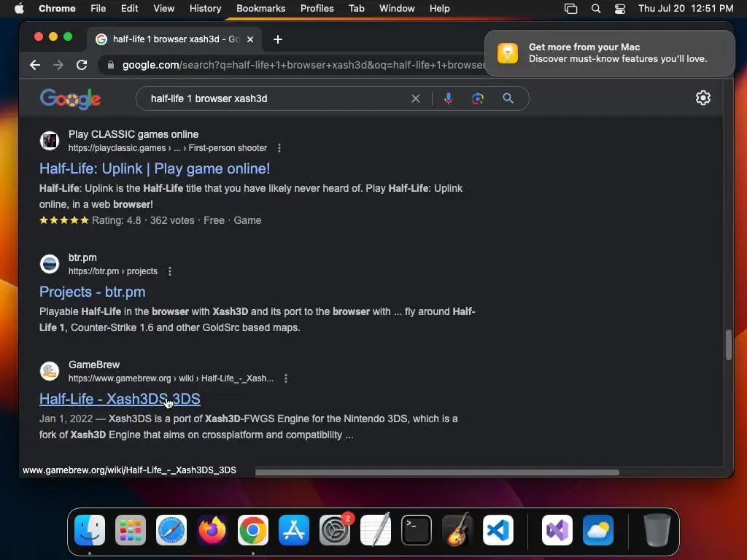Open a new tab with plus button
The image size is (747, 560).
[278, 39]
